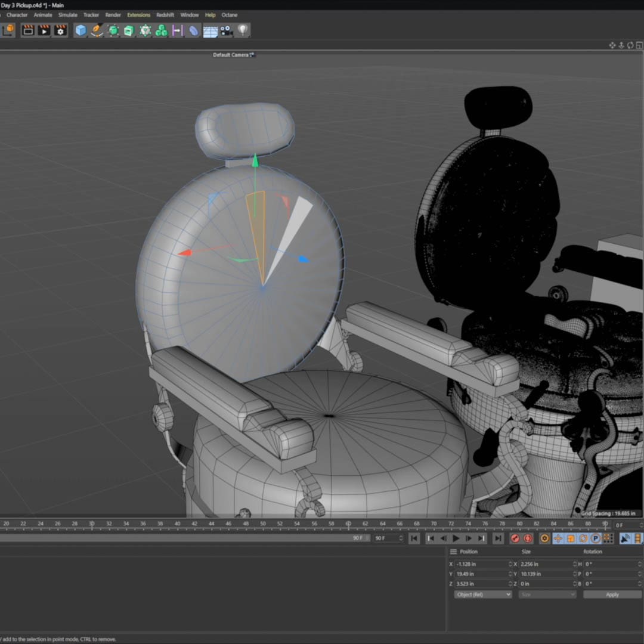Open the grayed-out Size dropdown
644x644 pixels.
pyautogui.click(x=547, y=594)
